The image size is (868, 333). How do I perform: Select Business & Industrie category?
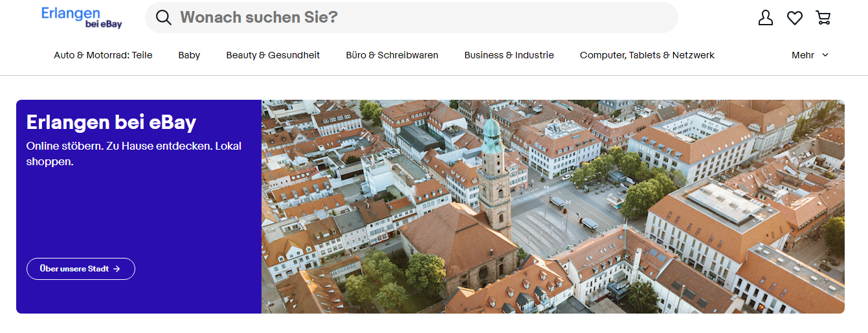(509, 55)
